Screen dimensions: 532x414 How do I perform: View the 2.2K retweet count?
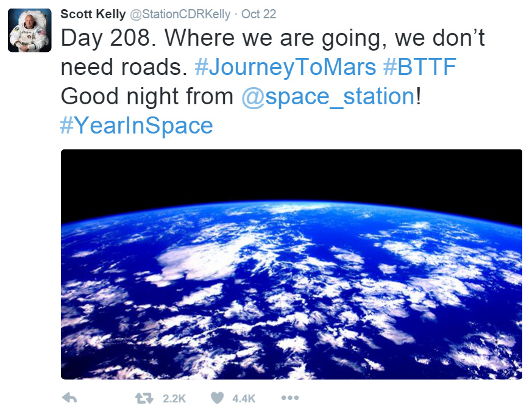[x=174, y=398]
